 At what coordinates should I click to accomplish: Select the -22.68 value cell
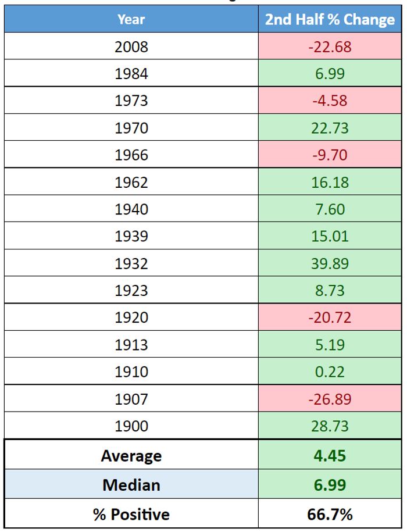tap(330, 47)
